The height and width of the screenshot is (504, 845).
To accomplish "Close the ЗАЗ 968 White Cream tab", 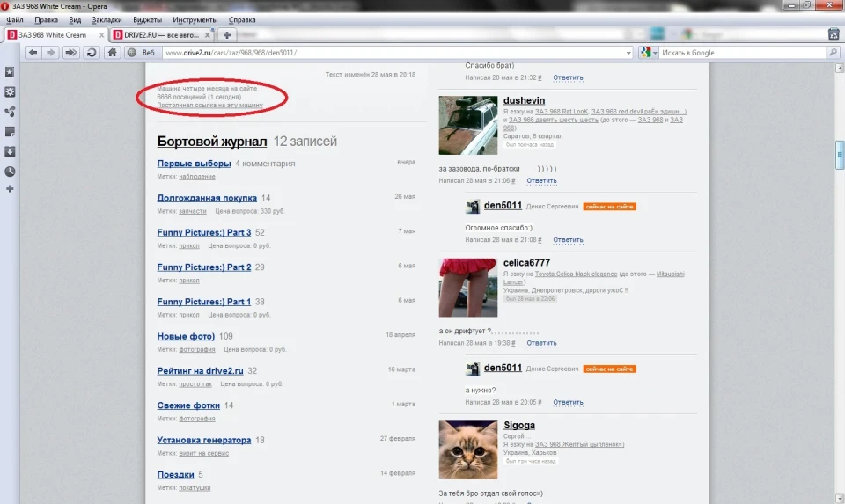I will 101,35.
